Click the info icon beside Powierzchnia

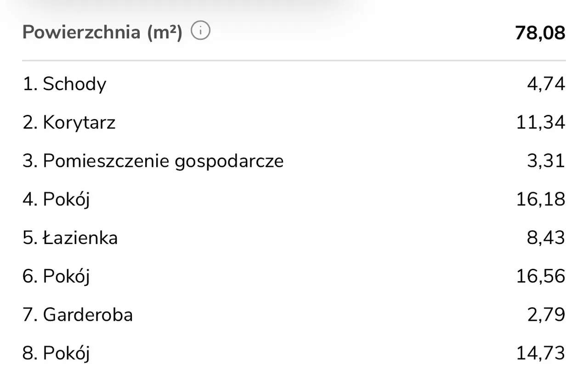pos(200,31)
